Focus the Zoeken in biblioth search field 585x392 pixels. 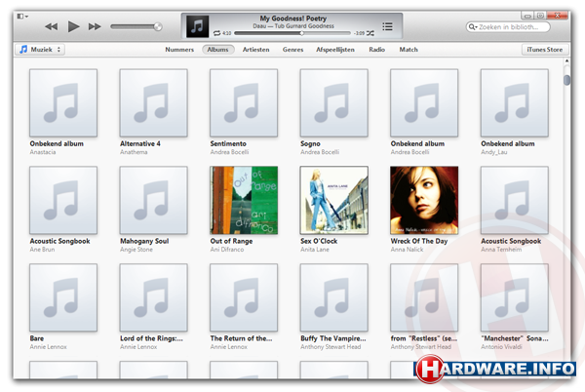[508, 27]
